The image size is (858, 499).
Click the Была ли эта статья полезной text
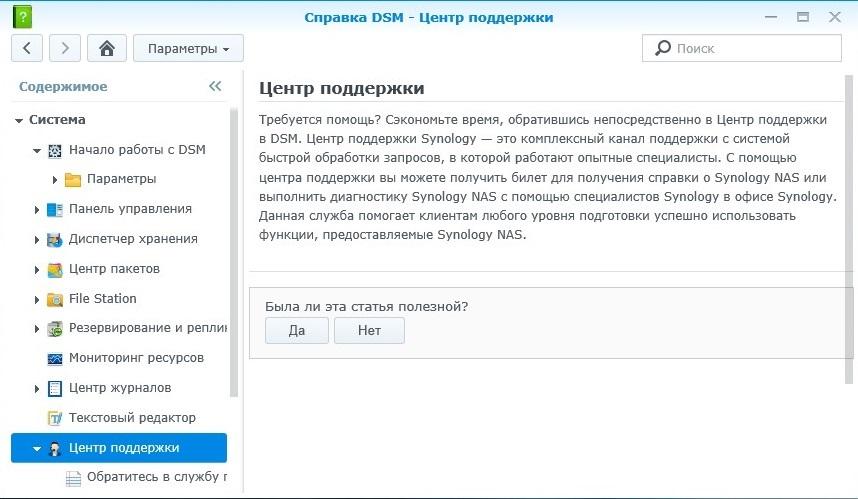coord(367,306)
